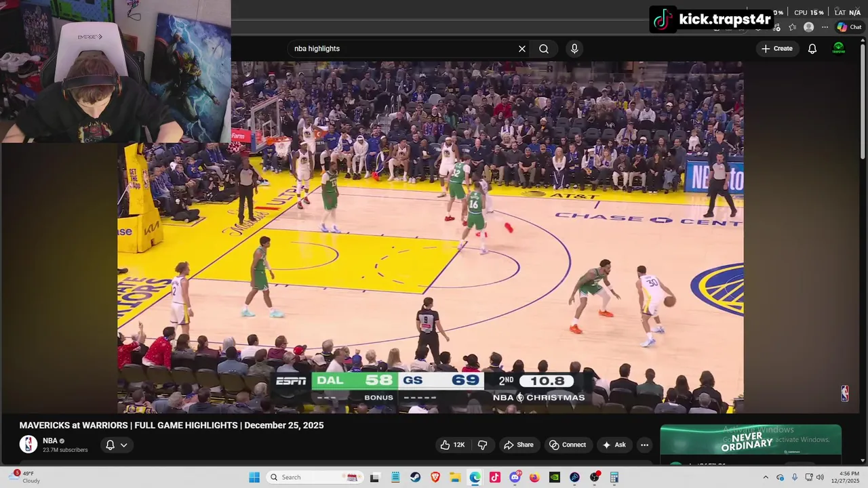Click the YouTube search magnifier button
The image size is (868, 488).
544,49
